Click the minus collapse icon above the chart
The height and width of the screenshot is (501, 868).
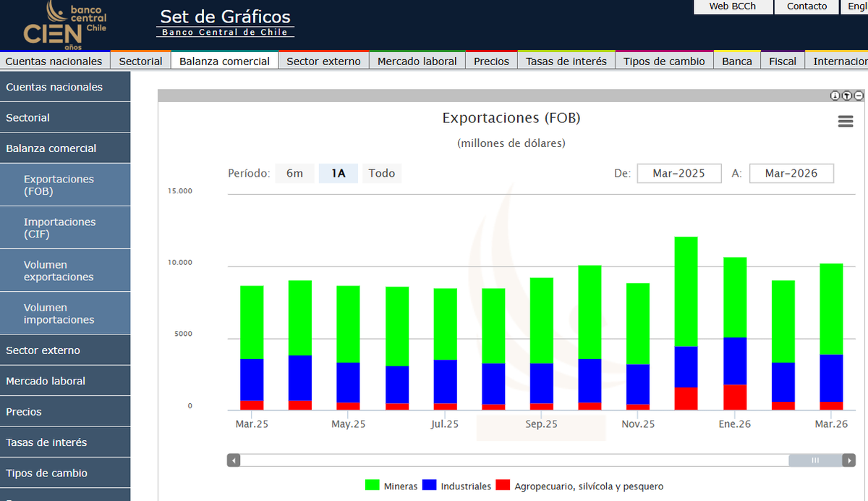858,95
